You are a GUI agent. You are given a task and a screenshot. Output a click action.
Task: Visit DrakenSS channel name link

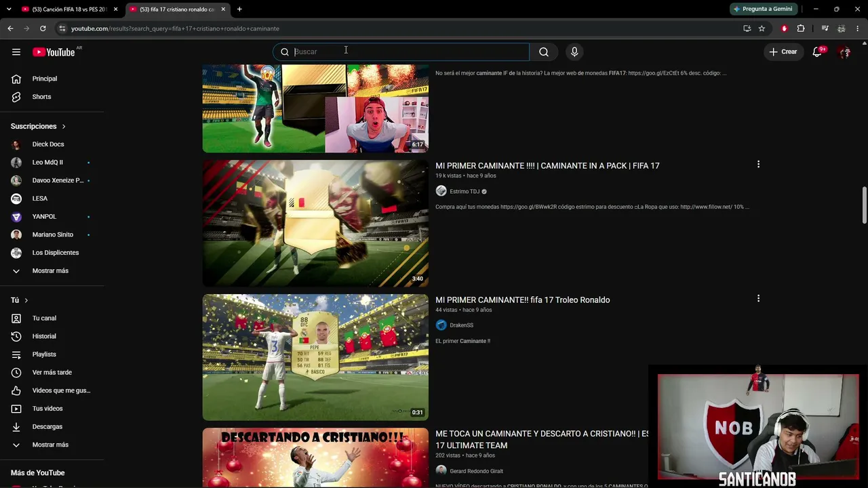pyautogui.click(x=461, y=325)
